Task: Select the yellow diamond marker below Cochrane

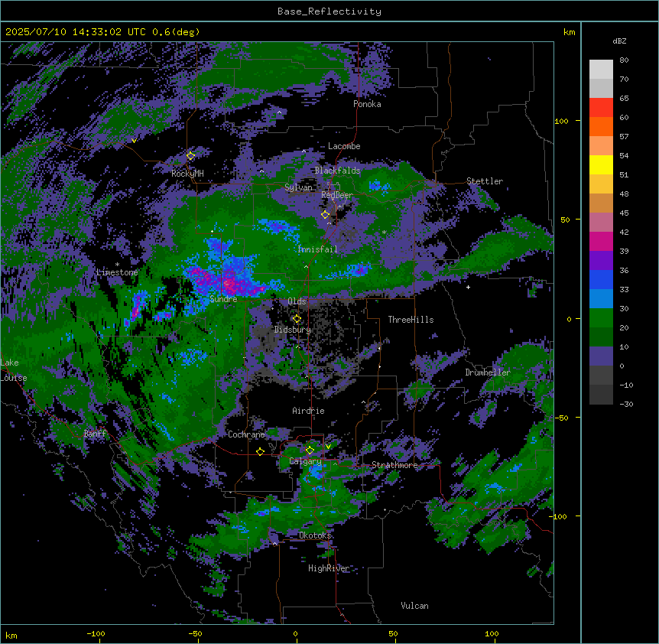Action: [260, 451]
